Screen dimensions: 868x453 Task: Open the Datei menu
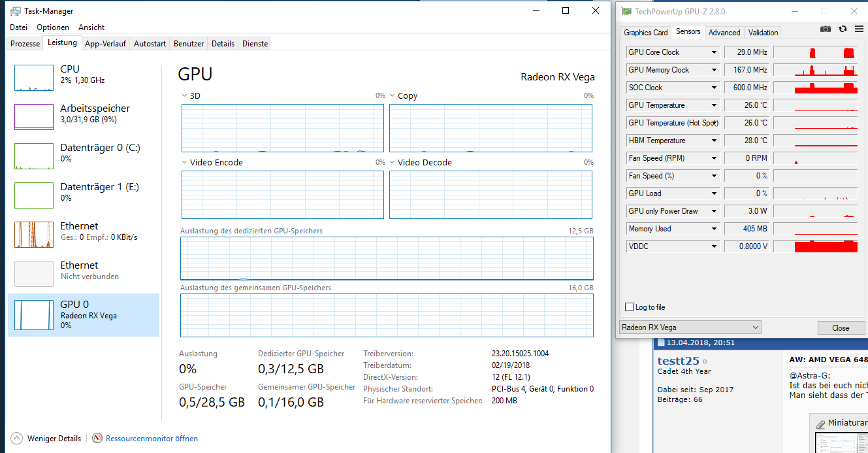[19, 27]
